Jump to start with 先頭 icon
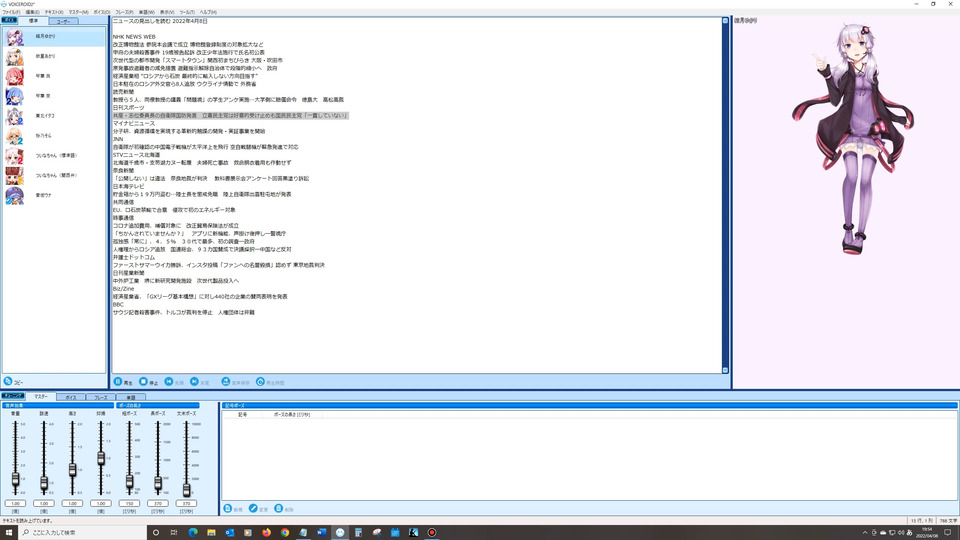The height and width of the screenshot is (540, 960). (x=169, y=381)
